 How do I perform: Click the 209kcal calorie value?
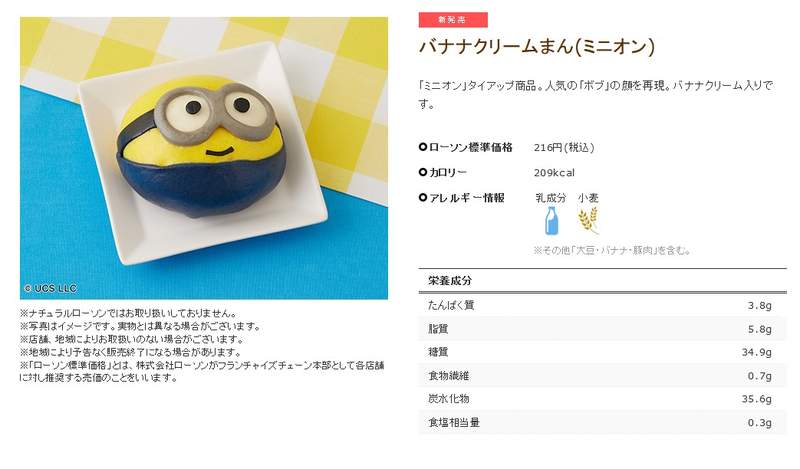[554, 172]
